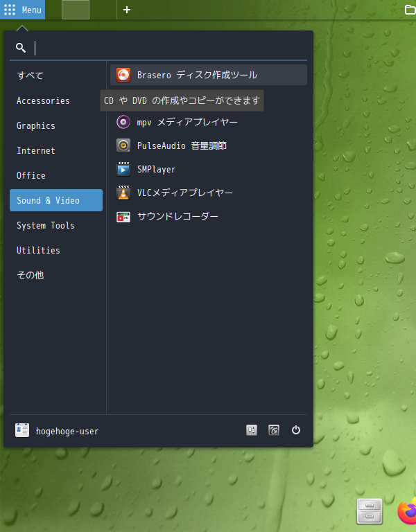The image size is (416, 532).
Task: Select the Accessories category
Action: pos(56,100)
